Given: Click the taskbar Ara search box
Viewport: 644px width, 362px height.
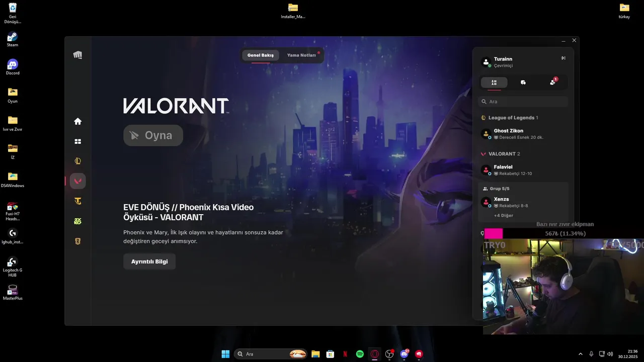Looking at the screenshot, I should [271, 354].
